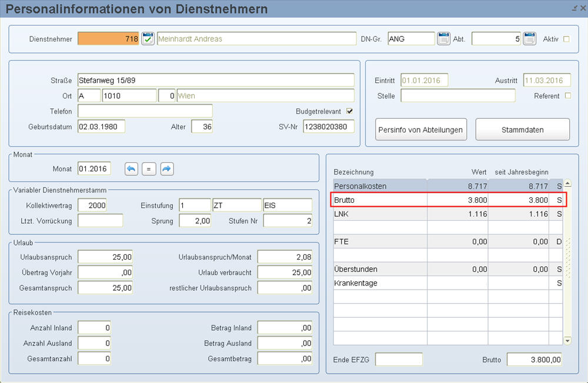Select the Personalkosten table row
The image size is (588, 383).
[x=447, y=186]
